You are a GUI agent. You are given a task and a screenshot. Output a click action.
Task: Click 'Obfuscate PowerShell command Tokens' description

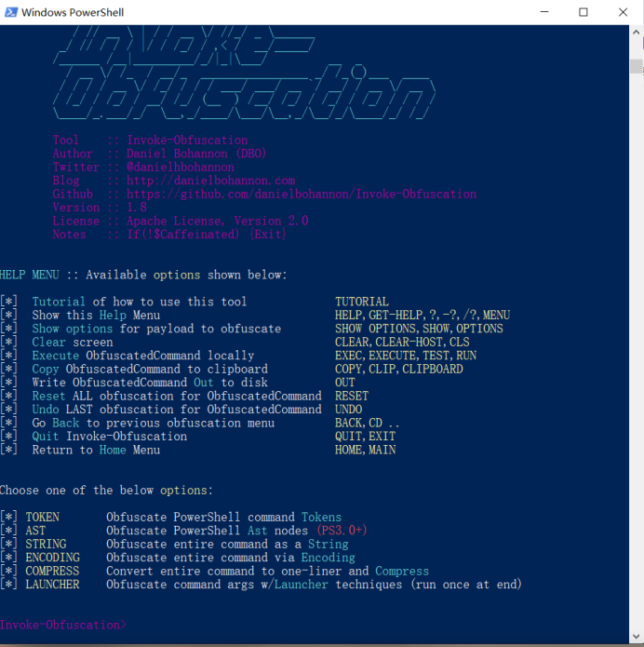(x=223, y=517)
